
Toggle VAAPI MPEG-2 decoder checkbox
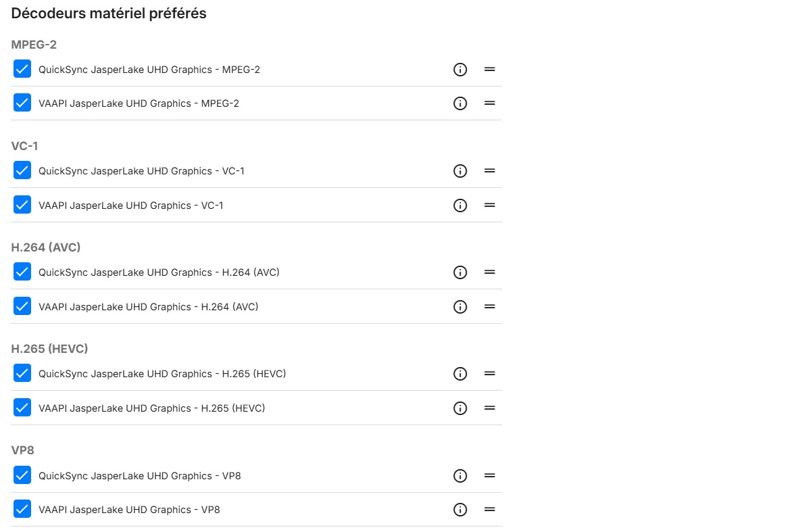tap(22, 103)
